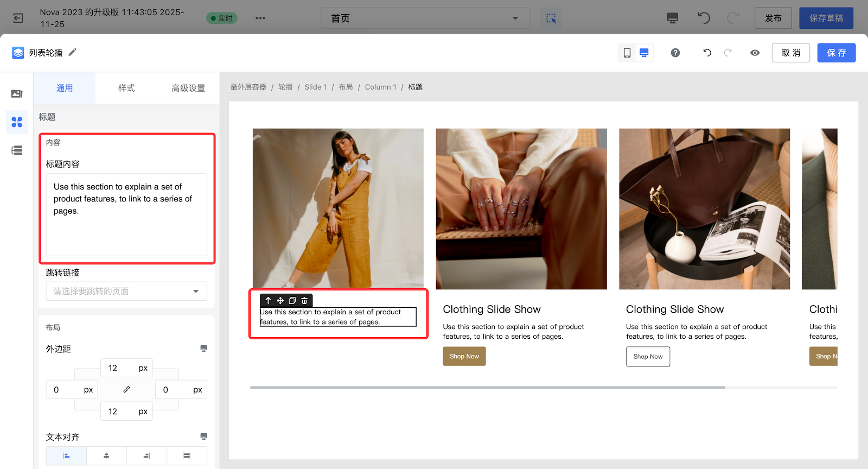Viewport: 868px width, 469px height.
Task: Click the delete trash icon on selected text
Action: click(x=304, y=301)
